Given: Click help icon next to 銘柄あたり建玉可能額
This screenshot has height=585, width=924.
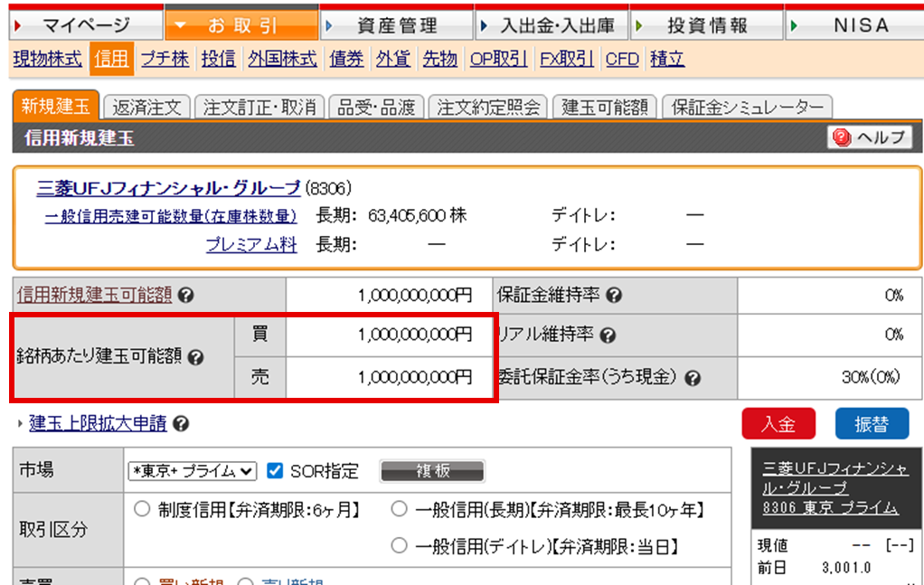Looking at the screenshot, I should click(x=195, y=357).
